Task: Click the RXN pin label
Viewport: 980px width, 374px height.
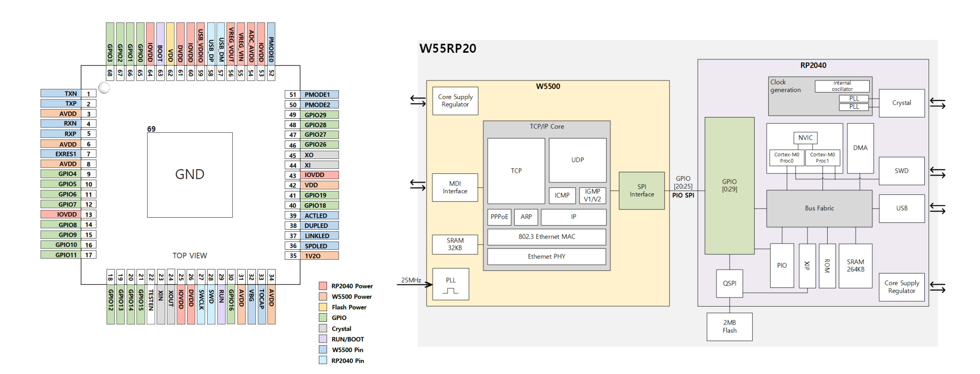Action: click(61, 123)
